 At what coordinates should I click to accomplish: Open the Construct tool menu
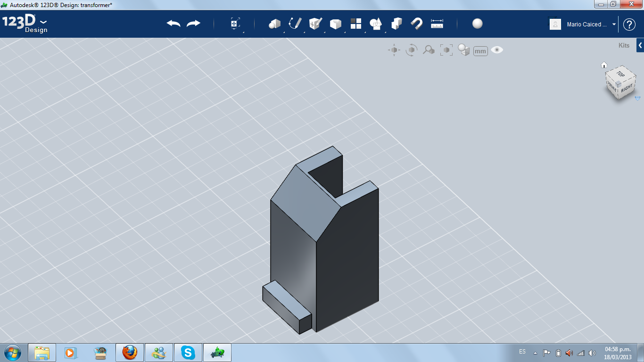click(315, 24)
